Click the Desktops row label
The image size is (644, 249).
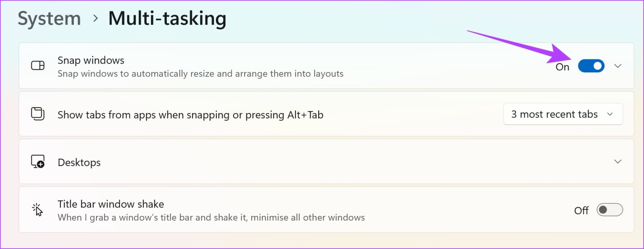79,162
